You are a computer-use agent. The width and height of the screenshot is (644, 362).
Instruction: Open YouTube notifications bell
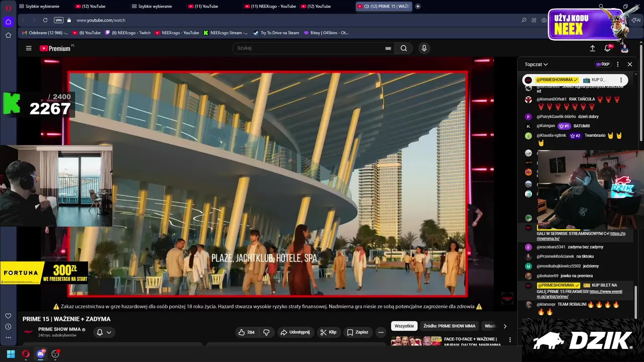(608, 48)
